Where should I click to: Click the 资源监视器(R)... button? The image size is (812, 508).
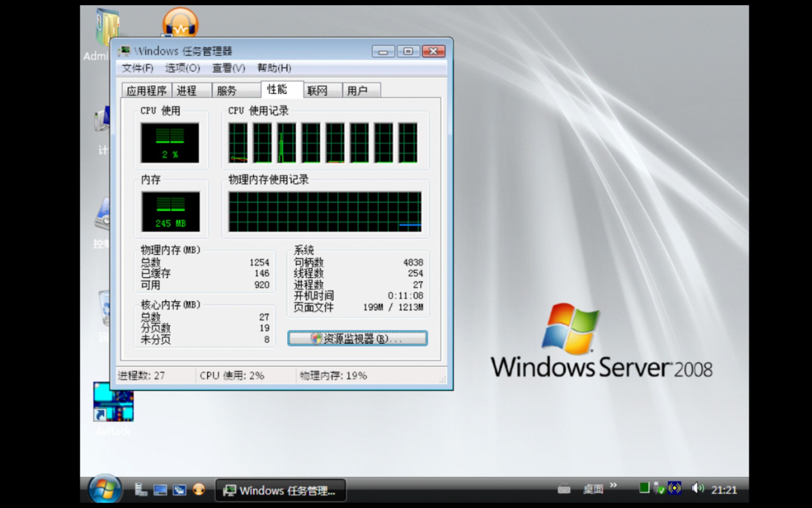(x=357, y=339)
